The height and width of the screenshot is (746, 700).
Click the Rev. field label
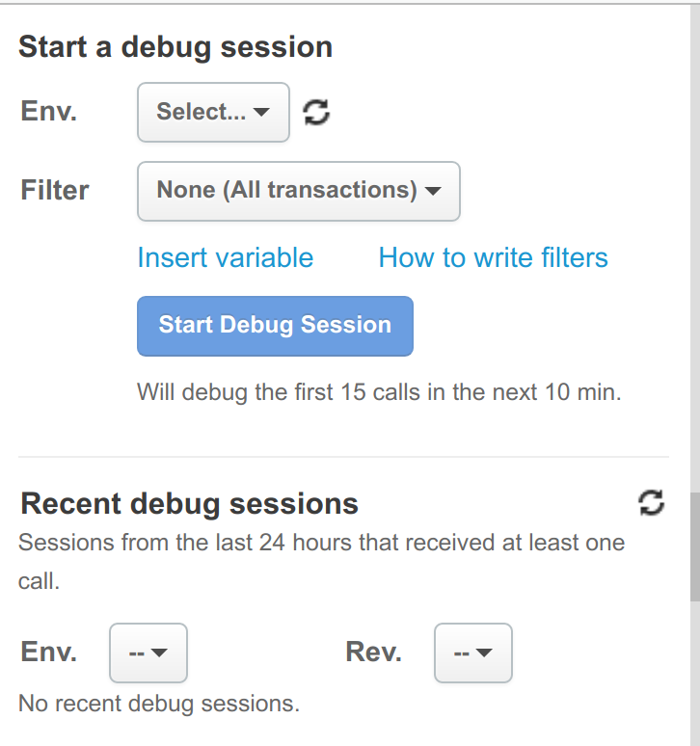[x=373, y=653]
